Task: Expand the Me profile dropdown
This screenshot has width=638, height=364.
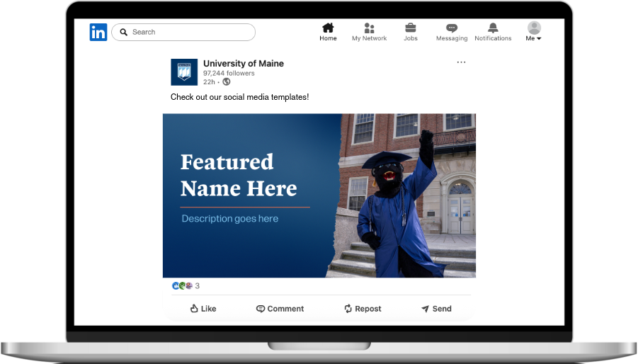Action: (533, 38)
